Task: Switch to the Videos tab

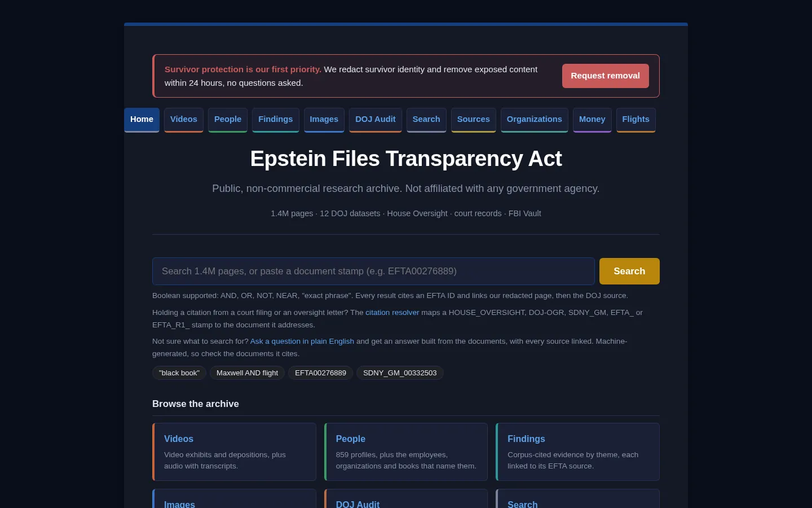Action: pos(184,120)
